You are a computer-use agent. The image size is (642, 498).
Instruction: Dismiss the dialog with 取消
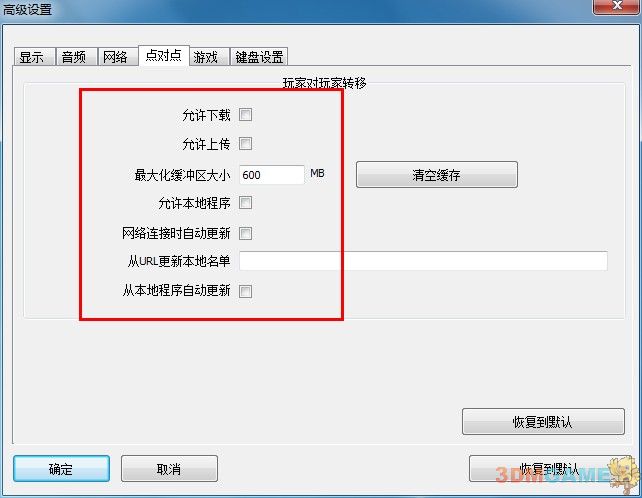pyautogui.click(x=169, y=469)
